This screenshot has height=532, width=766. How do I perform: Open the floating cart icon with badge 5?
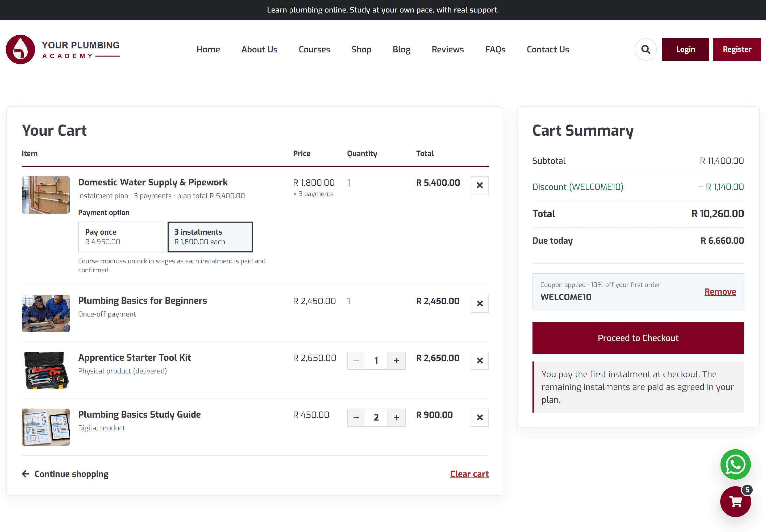[x=735, y=501]
